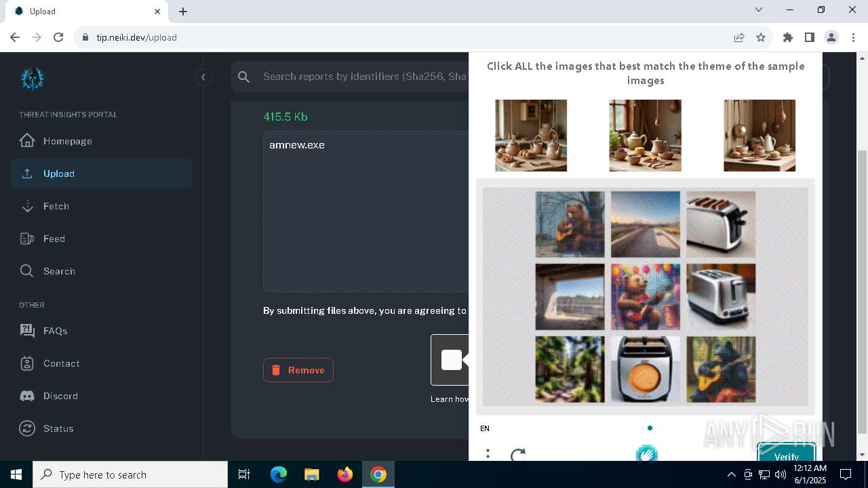The height and width of the screenshot is (488, 868).
Task: Click the third kitchen sample image
Action: (759, 136)
